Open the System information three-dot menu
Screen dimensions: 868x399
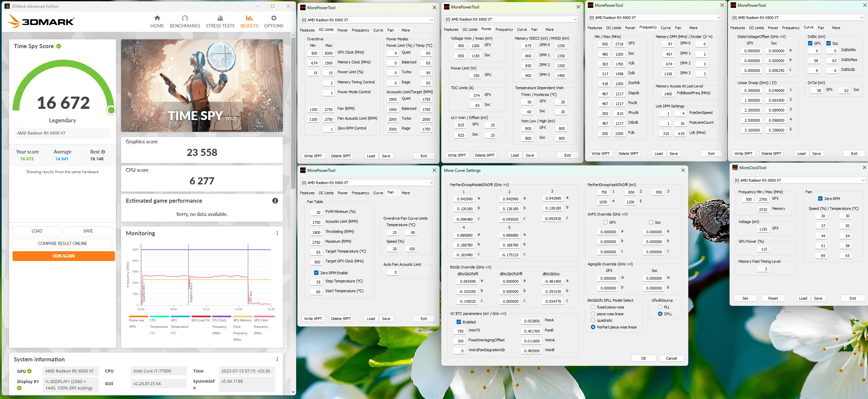click(x=277, y=359)
